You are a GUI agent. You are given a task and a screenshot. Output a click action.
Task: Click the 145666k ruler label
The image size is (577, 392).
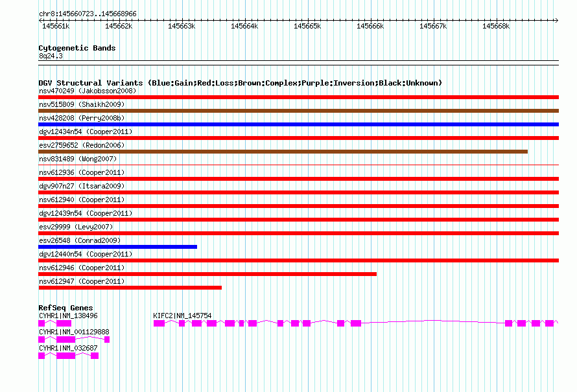370,26
